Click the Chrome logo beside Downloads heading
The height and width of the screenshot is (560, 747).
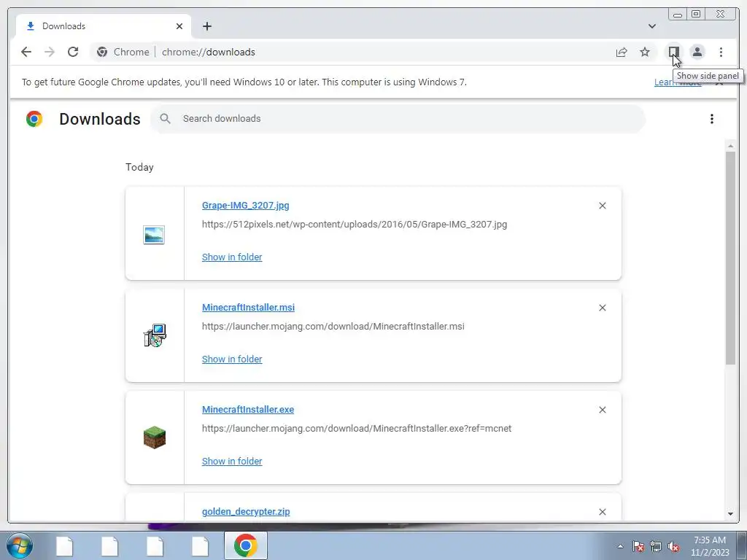click(34, 119)
